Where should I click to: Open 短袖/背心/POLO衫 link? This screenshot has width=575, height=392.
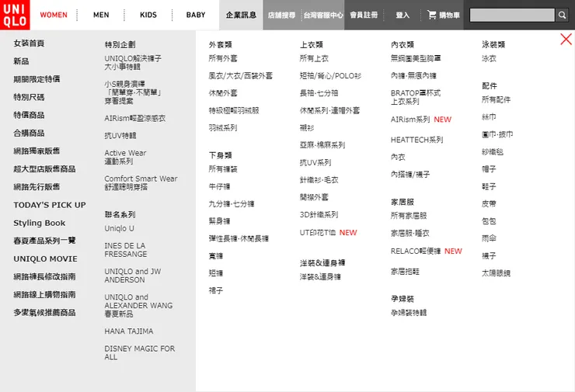[x=330, y=76]
